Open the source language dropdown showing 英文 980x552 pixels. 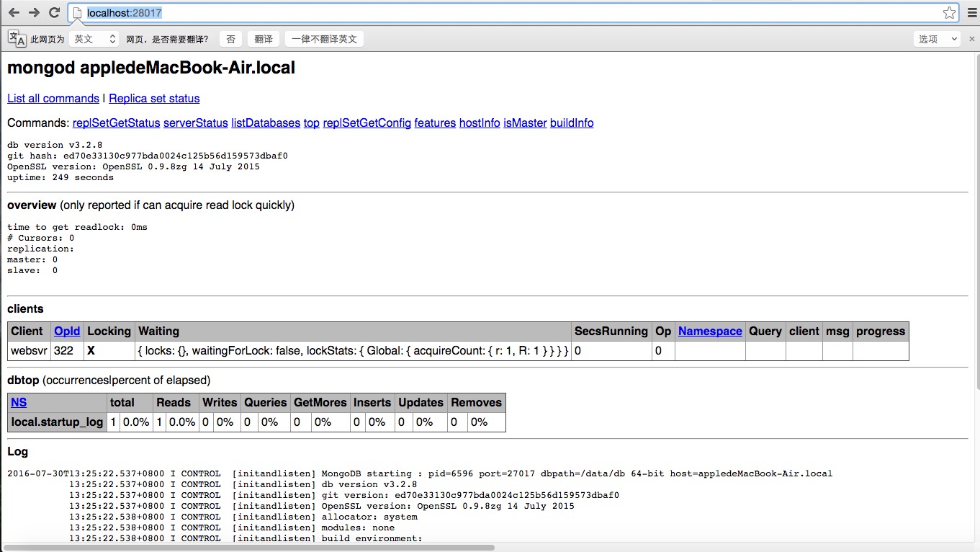click(94, 39)
